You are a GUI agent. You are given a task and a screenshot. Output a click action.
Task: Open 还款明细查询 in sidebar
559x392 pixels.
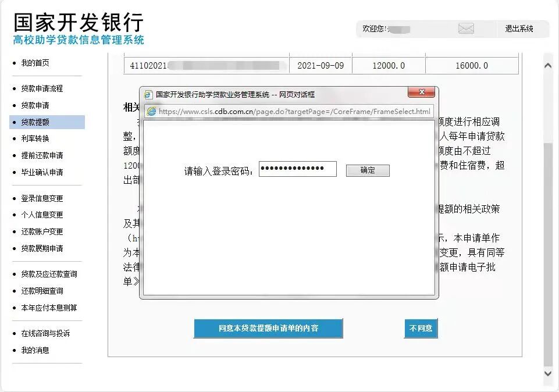pyautogui.click(x=42, y=291)
